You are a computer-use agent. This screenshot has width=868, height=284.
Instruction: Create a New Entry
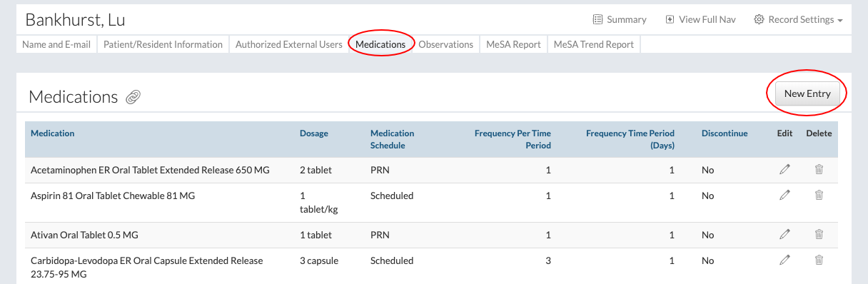(807, 93)
